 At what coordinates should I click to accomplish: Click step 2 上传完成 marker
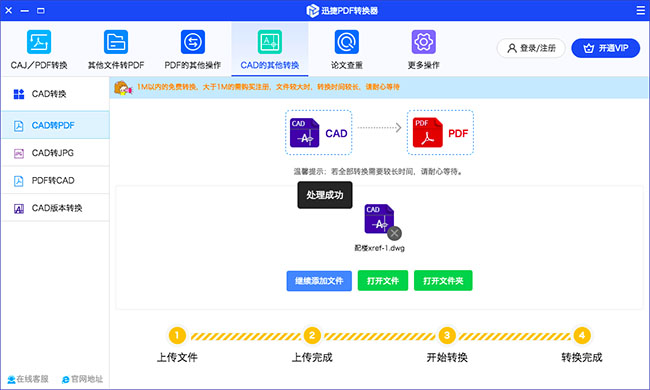(312, 335)
